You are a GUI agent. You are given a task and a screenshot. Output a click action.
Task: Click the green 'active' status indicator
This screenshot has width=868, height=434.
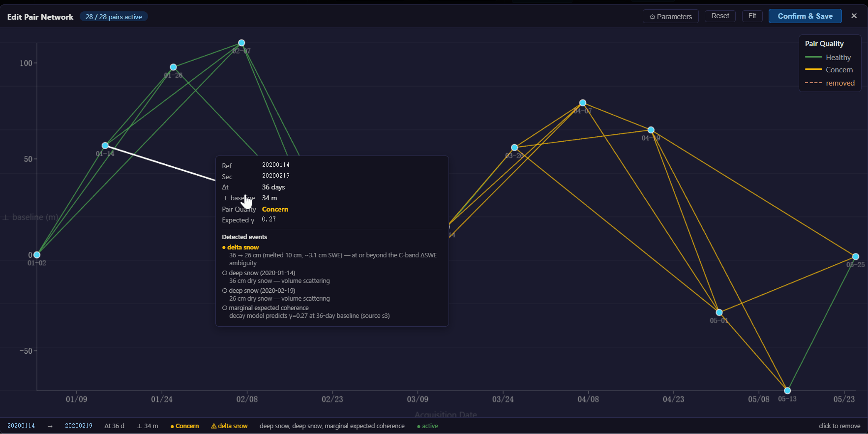click(x=427, y=426)
